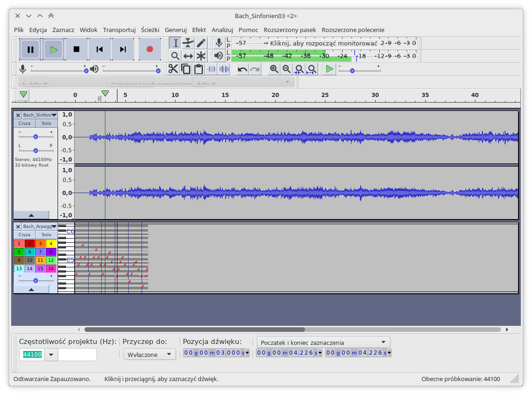The height and width of the screenshot is (395, 532).
Task: Click the horizontal scrollbar thumb
Action: point(195,330)
